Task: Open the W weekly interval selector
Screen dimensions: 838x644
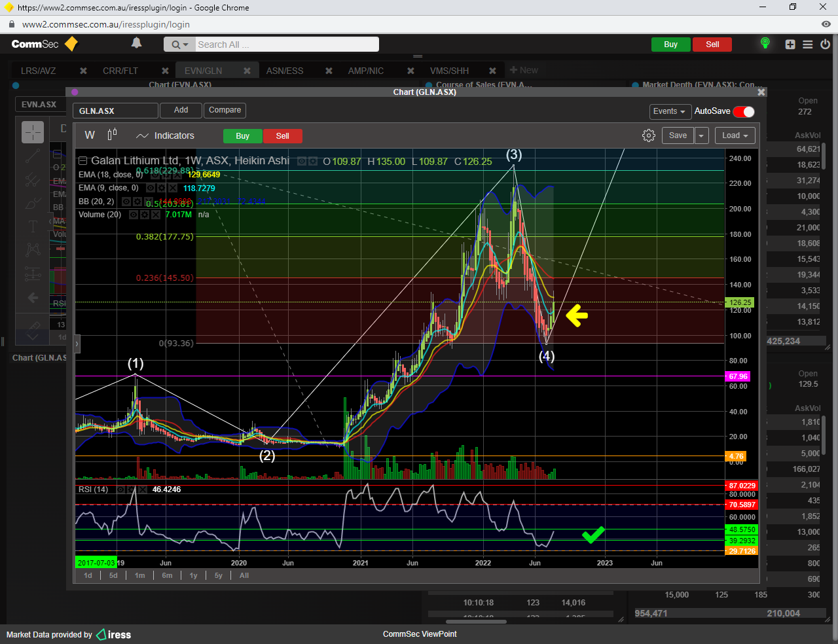Action: [x=90, y=135]
